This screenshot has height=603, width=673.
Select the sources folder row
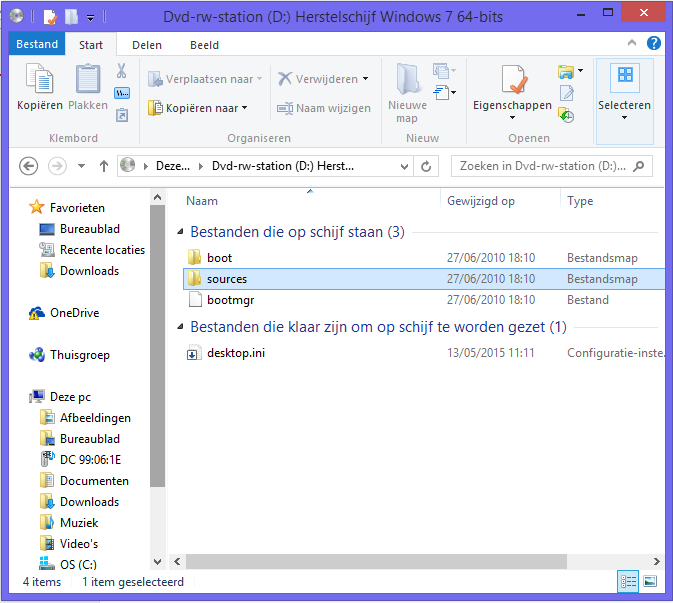(x=423, y=279)
